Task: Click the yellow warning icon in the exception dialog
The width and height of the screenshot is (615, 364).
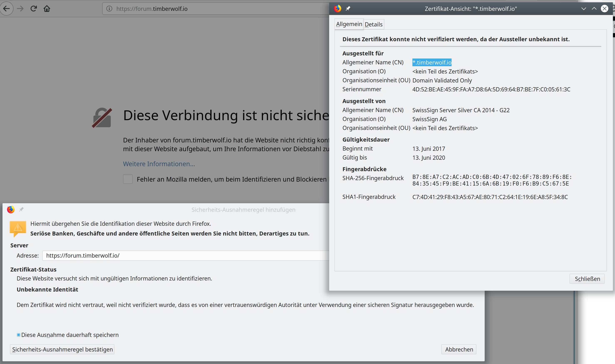Action: pyautogui.click(x=18, y=229)
